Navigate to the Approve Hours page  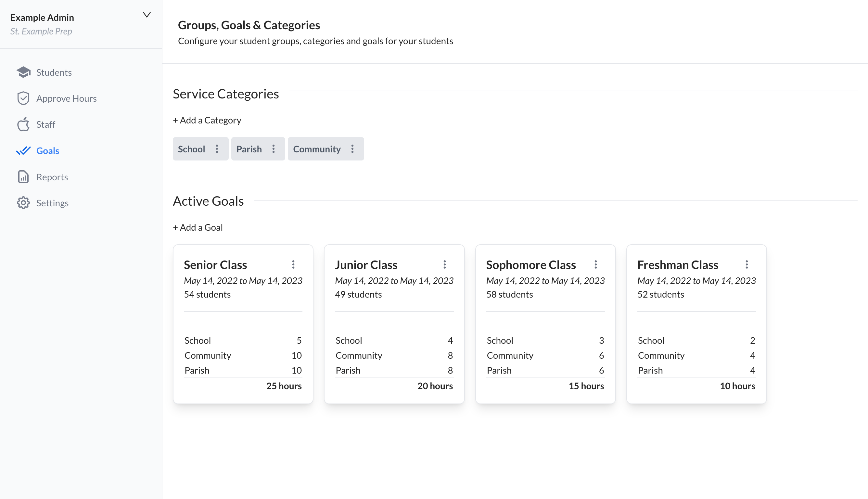(67, 98)
